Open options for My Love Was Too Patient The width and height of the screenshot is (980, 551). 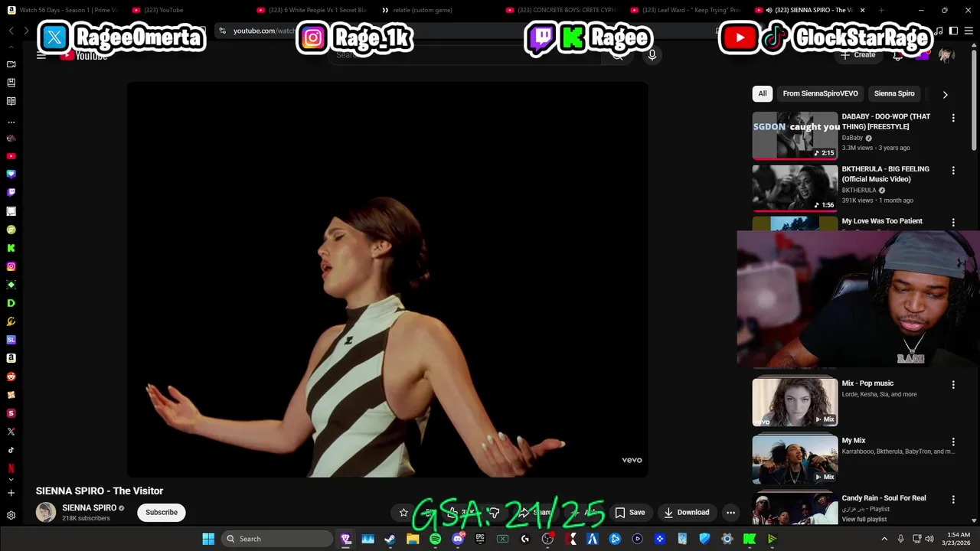point(953,222)
